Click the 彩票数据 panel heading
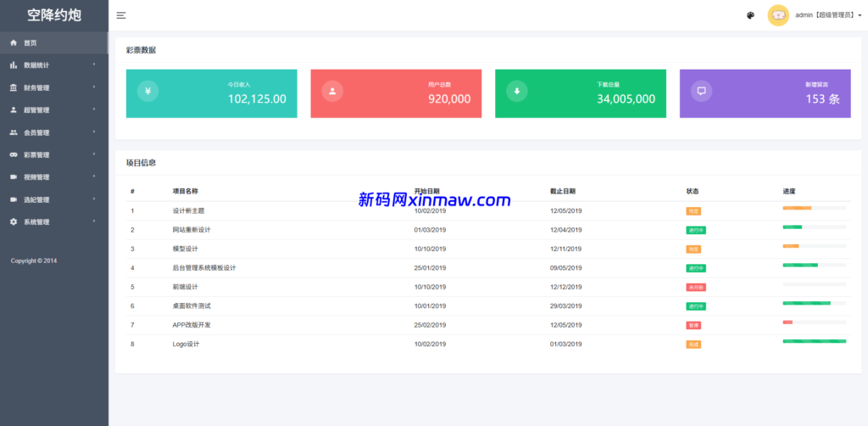 [x=142, y=50]
